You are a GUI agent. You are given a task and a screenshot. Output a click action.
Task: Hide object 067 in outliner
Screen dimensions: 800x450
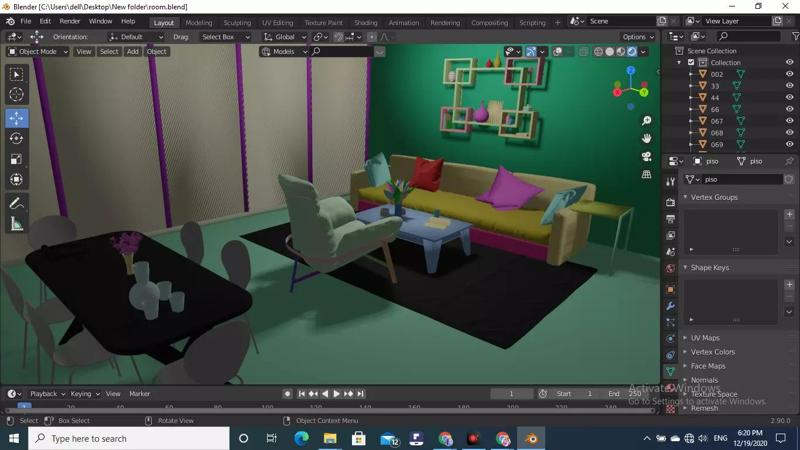click(x=789, y=121)
